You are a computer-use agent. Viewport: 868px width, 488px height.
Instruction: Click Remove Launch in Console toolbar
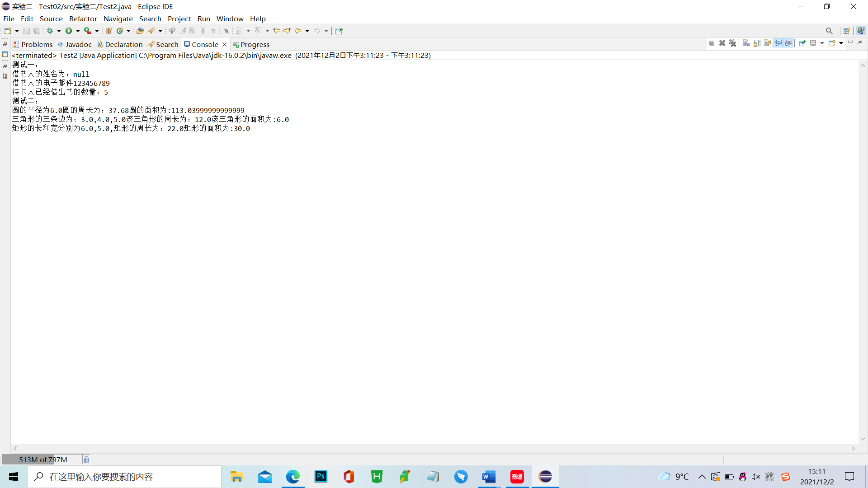(x=722, y=43)
